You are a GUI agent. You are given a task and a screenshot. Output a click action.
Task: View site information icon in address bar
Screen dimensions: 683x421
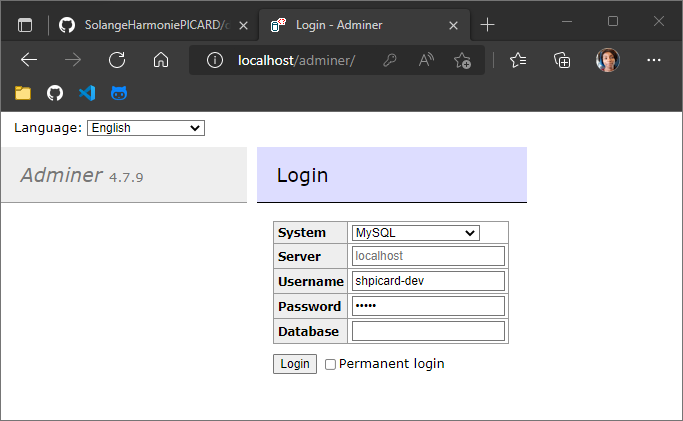[215, 60]
